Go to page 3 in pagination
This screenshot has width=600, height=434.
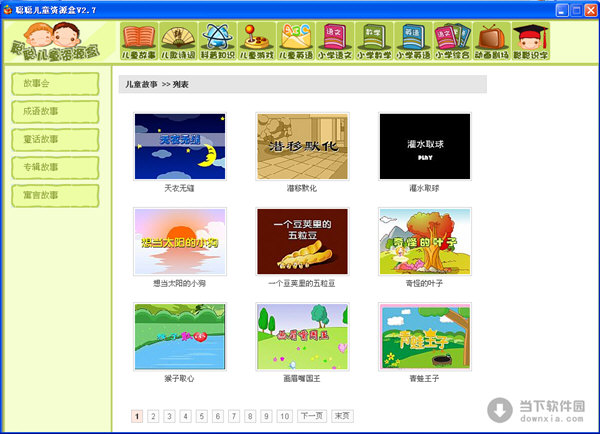point(169,416)
